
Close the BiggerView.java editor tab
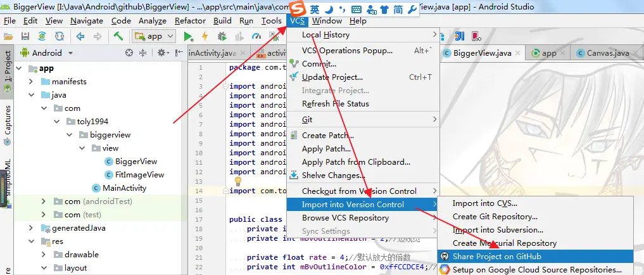(x=517, y=53)
